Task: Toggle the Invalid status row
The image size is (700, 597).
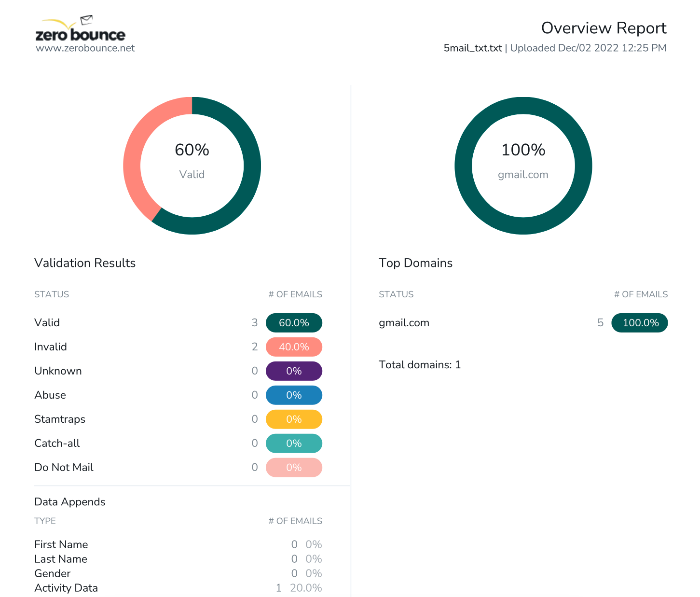Action: click(51, 347)
